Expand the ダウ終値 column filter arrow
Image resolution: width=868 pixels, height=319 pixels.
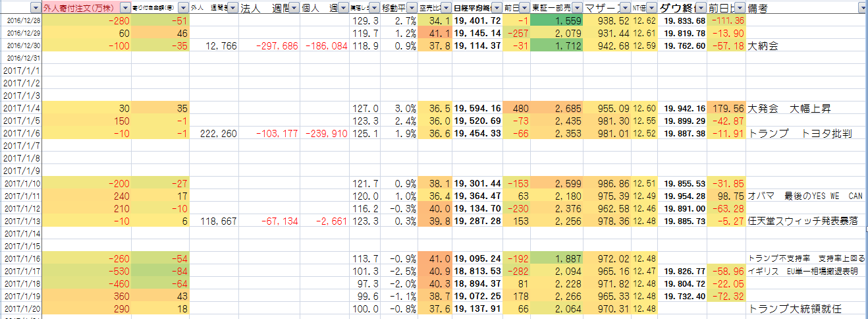pos(700,8)
